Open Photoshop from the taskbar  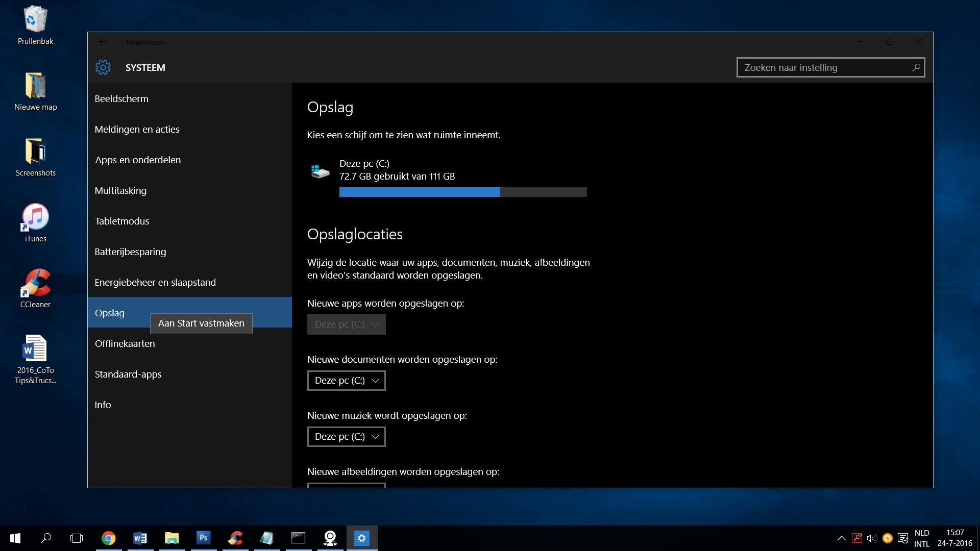pyautogui.click(x=203, y=538)
